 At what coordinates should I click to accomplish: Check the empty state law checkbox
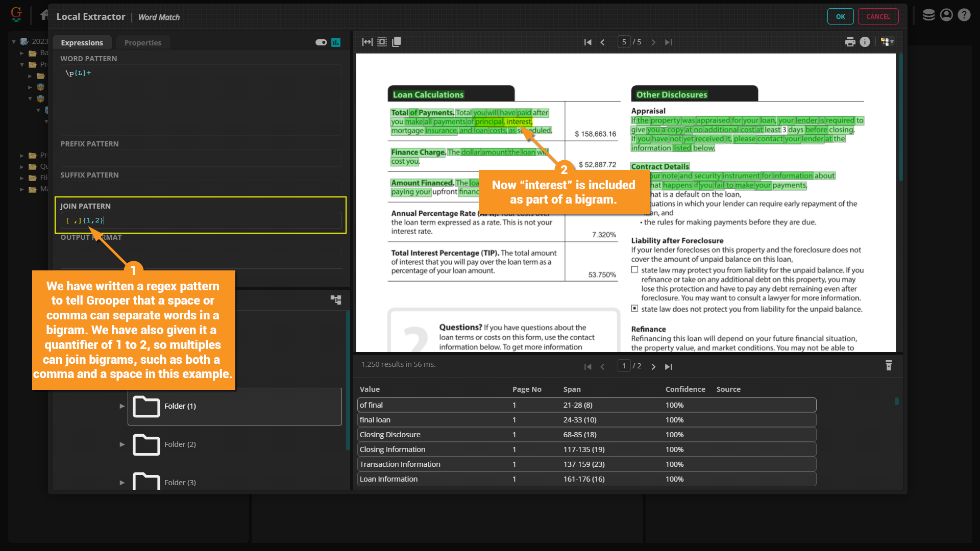click(634, 270)
